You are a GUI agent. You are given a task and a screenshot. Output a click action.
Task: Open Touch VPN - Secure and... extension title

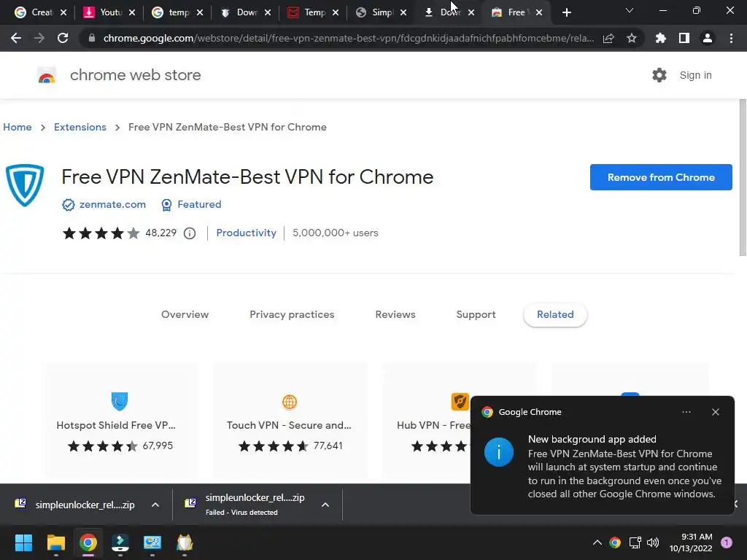click(x=289, y=425)
